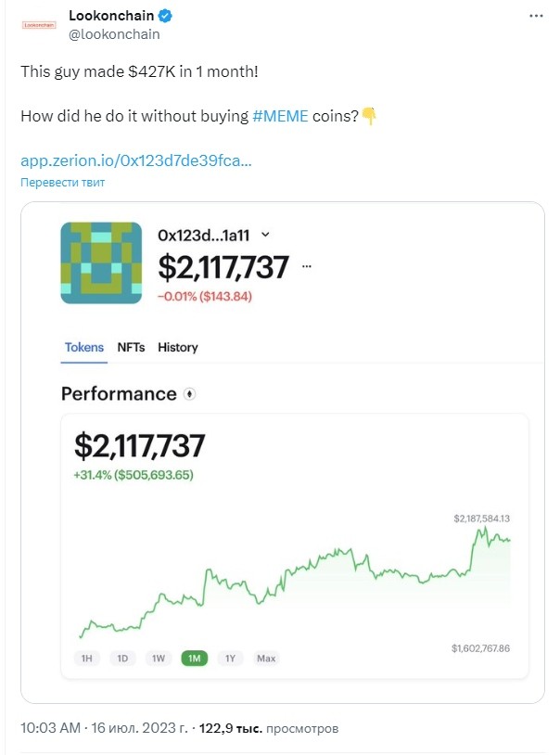Select the 1Y chart range
Image resolution: width=560 pixels, height=755 pixels.
tap(230, 659)
